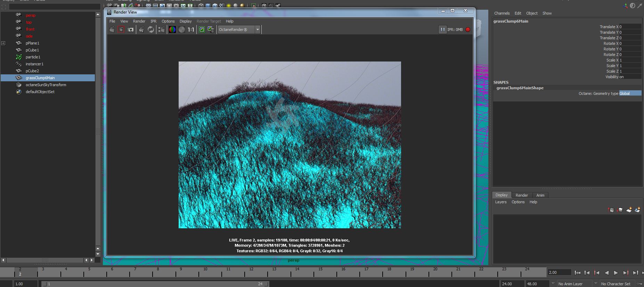Pause IPR tuning with the pause button
This screenshot has width=644, height=287.
(442, 30)
